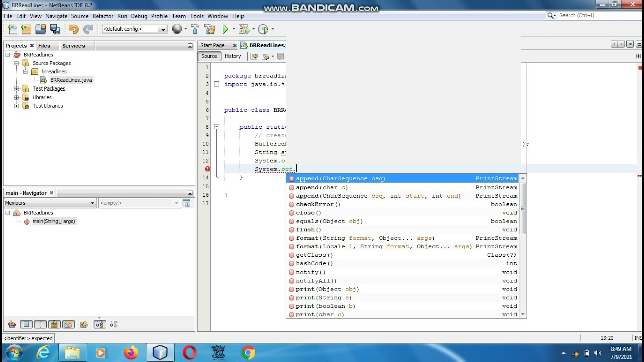The width and height of the screenshot is (644, 362).
Task: Click the filter icon beside the empty combo
Action: click(187, 203)
